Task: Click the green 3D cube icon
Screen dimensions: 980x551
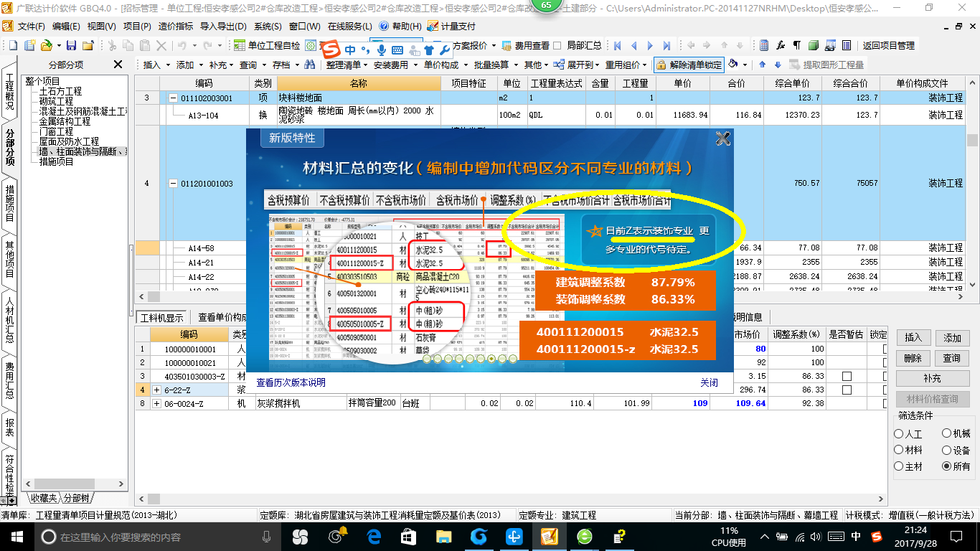Action: [x=813, y=45]
